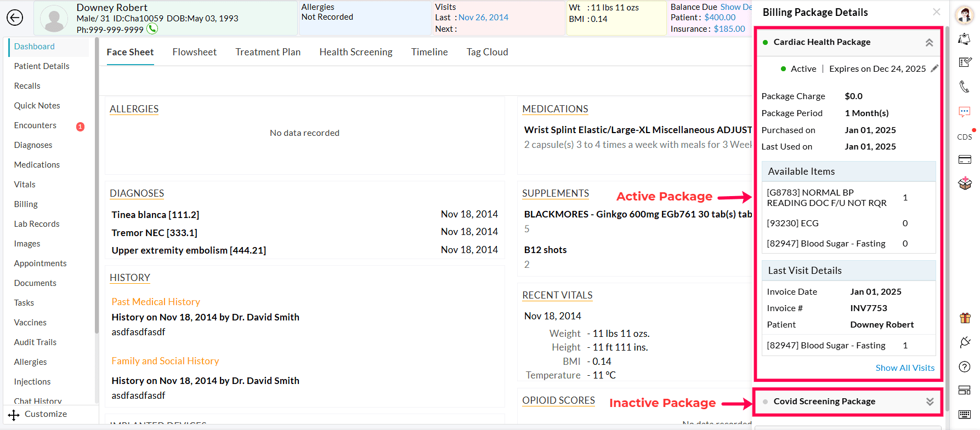Close the Billing Package Details panel
Screen dimensions: 980x430
[x=936, y=12]
